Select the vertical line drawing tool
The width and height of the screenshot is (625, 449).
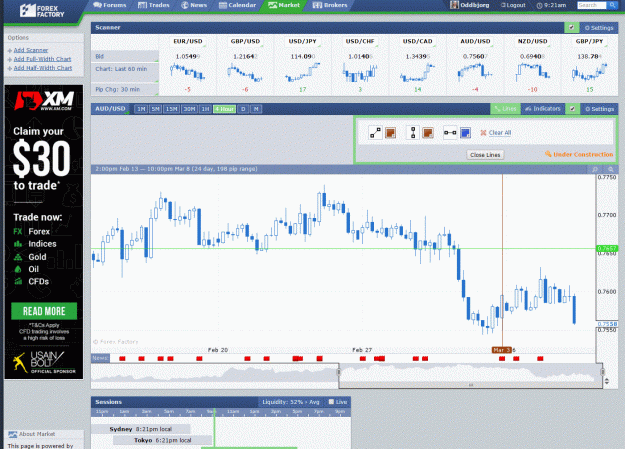click(413, 133)
